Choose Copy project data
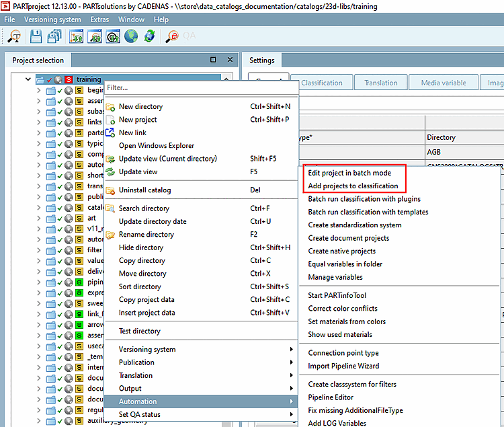 pos(146,300)
